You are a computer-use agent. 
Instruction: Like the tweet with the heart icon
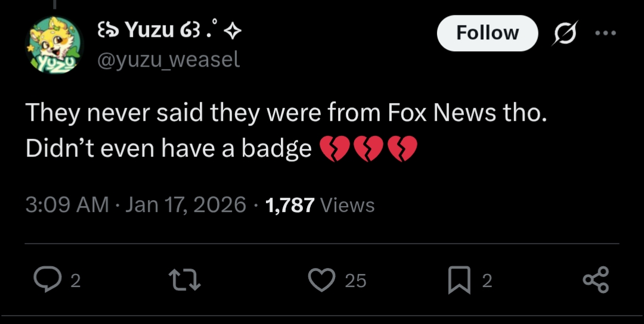[323, 280]
